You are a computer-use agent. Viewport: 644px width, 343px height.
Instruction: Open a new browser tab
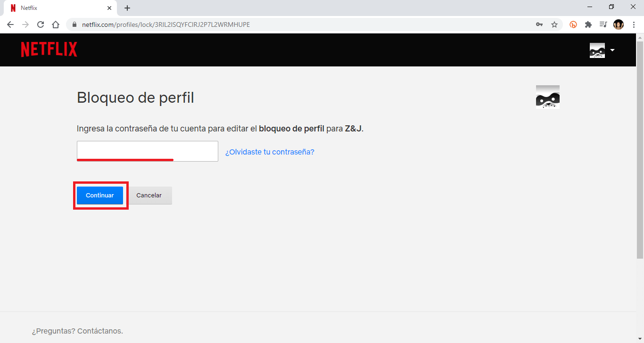127,8
